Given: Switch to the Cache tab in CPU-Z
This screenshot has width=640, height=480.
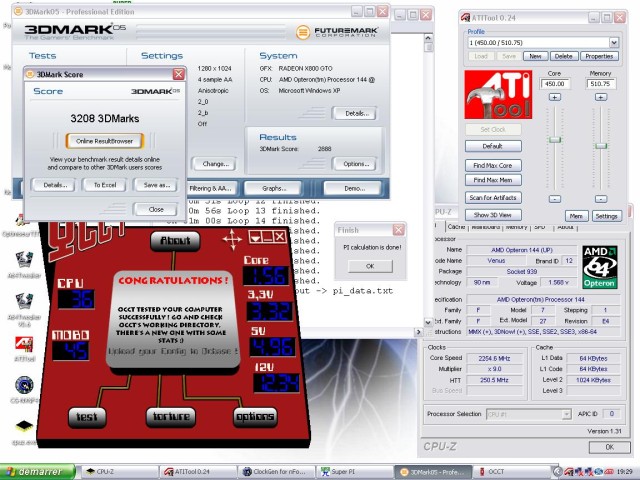Looking at the screenshot, I should [456, 227].
